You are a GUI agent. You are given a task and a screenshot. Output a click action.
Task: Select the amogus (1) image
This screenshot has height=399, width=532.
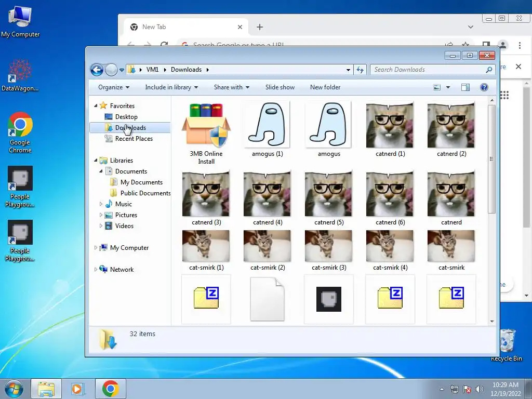click(268, 129)
